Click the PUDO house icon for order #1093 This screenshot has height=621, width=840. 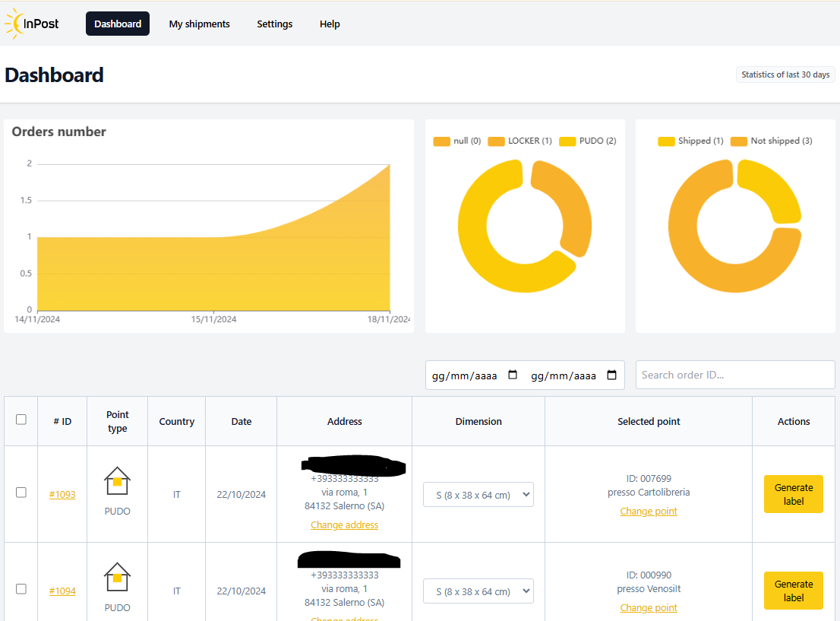point(117,480)
